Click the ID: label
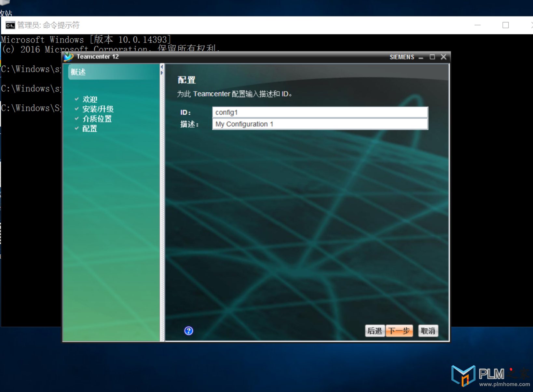Screen dimensions: 533x392 (185, 112)
